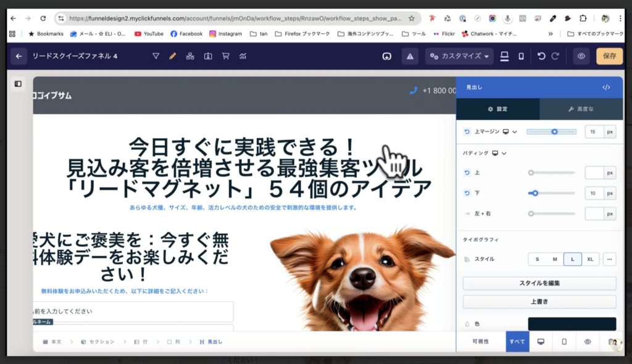632x364 pixels.
Task: Expand the パディング section chevron
Action: click(504, 153)
